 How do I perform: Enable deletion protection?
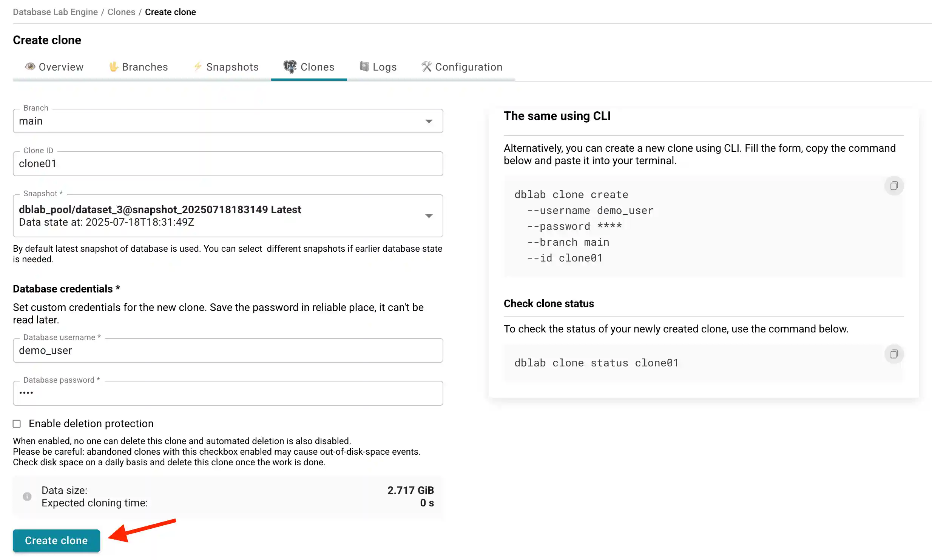tap(17, 424)
